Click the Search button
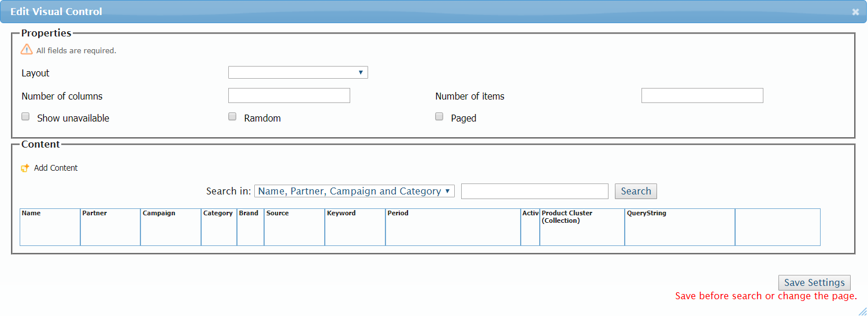The width and height of the screenshot is (868, 316). click(x=636, y=191)
